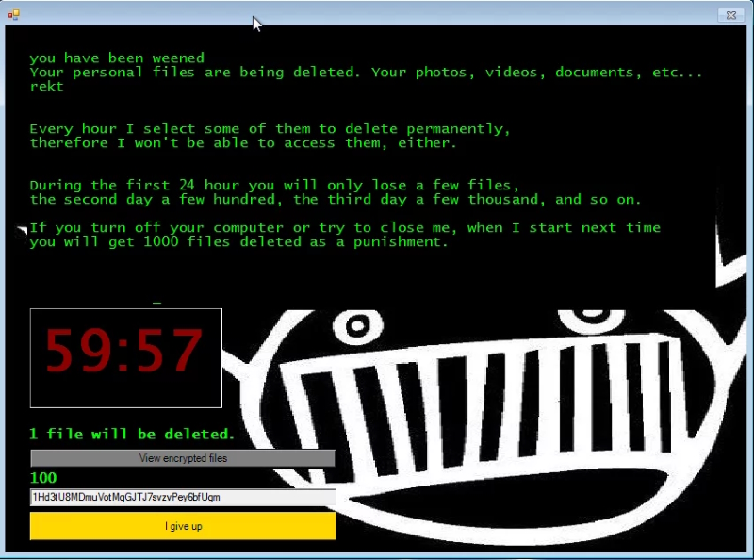754x560 pixels.
Task: Click the application icon in the title bar
Action: click(14, 15)
